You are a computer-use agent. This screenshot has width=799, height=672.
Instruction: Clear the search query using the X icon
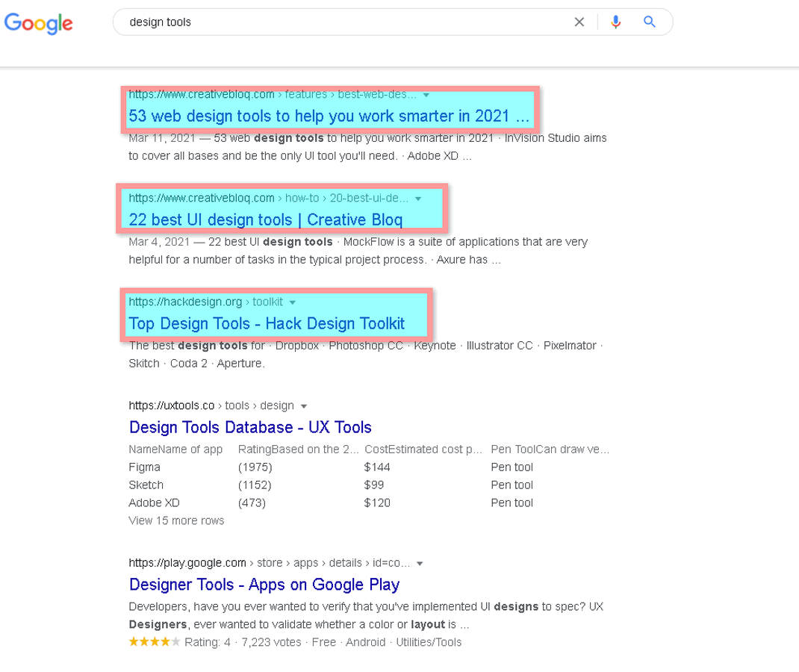point(579,22)
